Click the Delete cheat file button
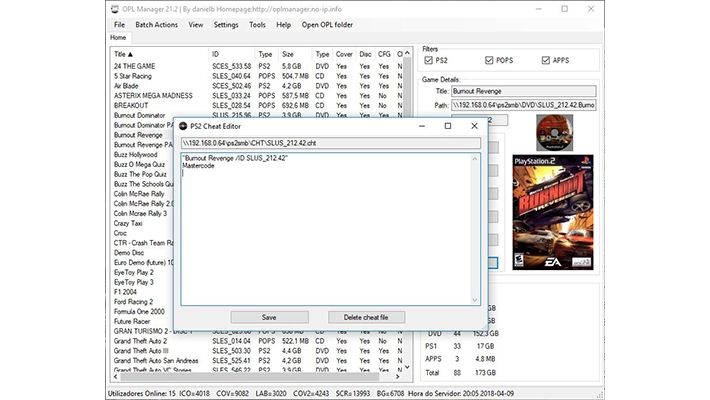This screenshot has width=710, height=400. 366,317
